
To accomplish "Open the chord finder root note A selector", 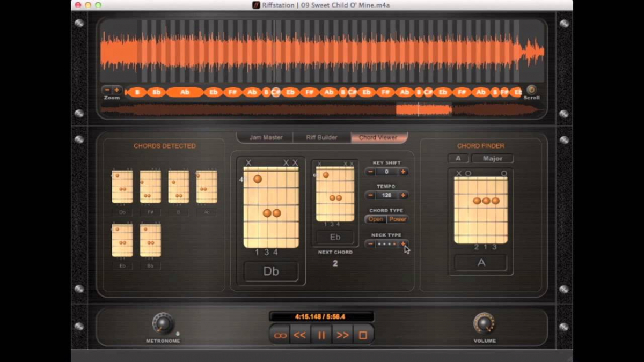I will [458, 158].
